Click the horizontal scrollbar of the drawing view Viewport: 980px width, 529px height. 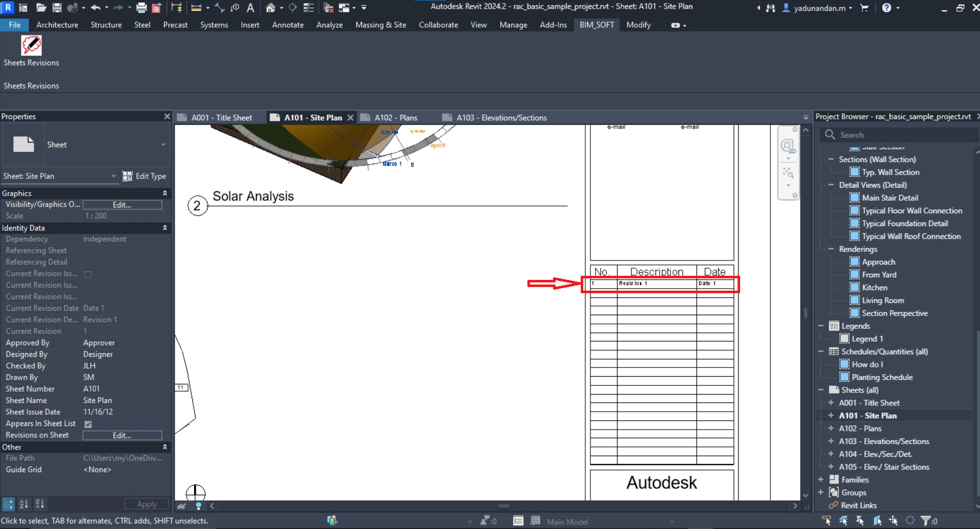503,506
